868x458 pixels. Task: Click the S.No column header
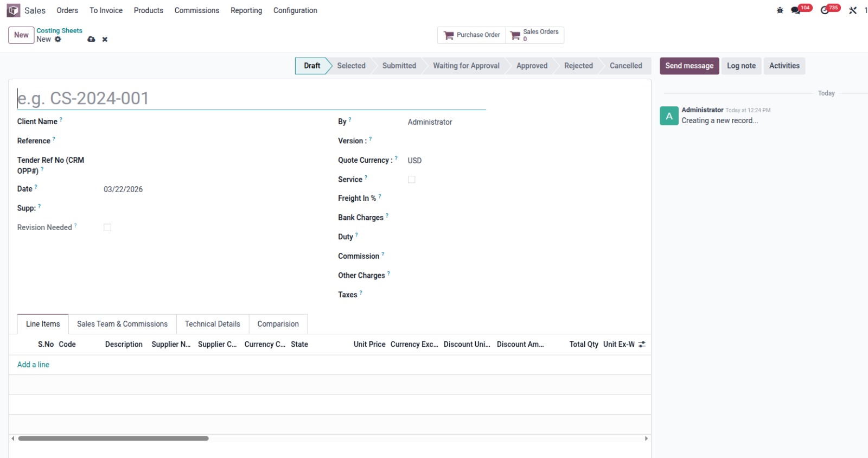[x=46, y=345]
